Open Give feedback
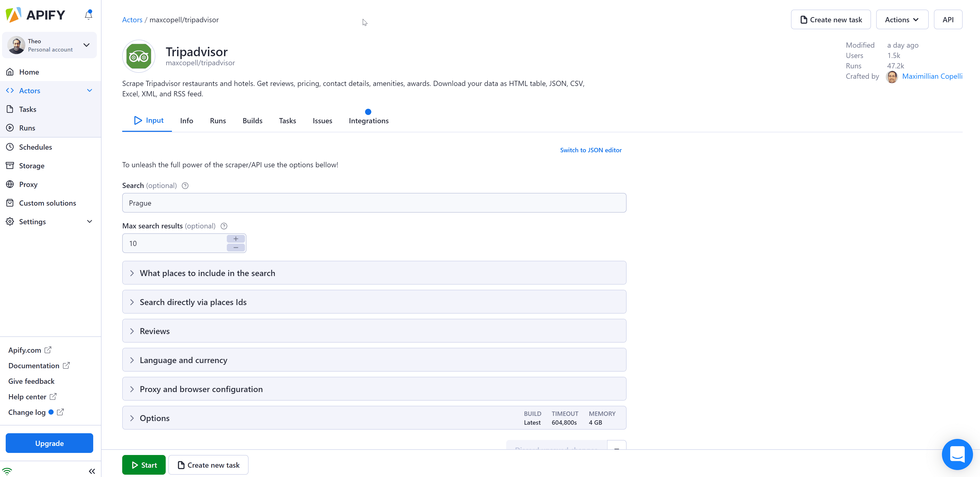This screenshot has height=477, width=980. (31, 381)
